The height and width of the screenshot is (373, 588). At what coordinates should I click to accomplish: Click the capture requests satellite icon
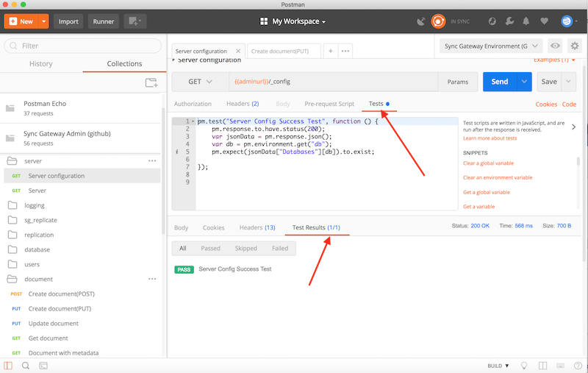[x=421, y=21]
